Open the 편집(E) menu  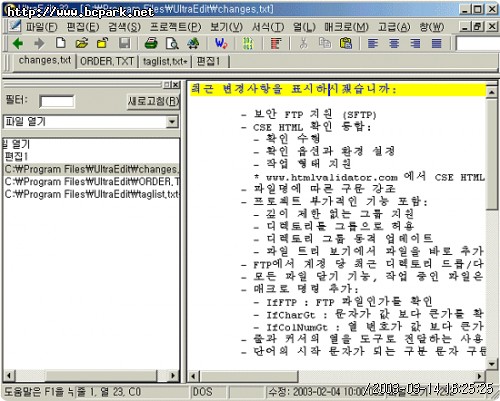coord(83,27)
